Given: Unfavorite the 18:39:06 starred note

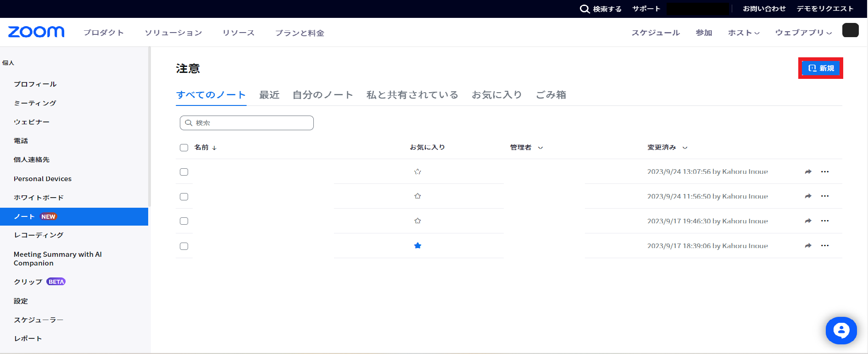Looking at the screenshot, I should [x=417, y=246].
